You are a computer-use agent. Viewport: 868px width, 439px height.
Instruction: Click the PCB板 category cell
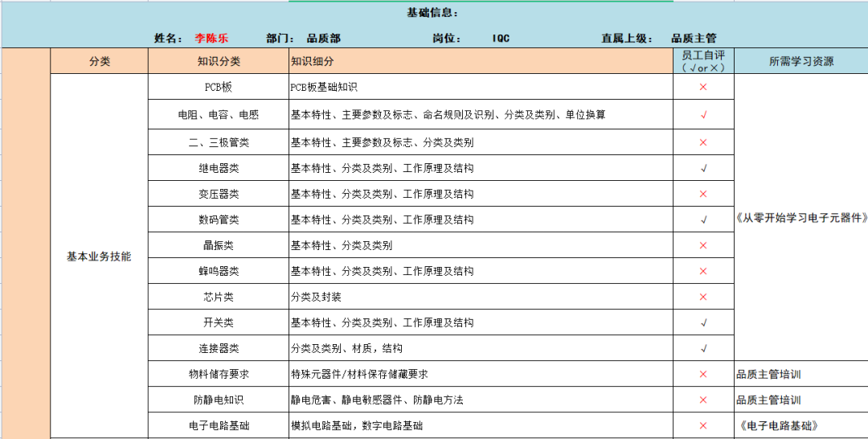[x=219, y=87]
